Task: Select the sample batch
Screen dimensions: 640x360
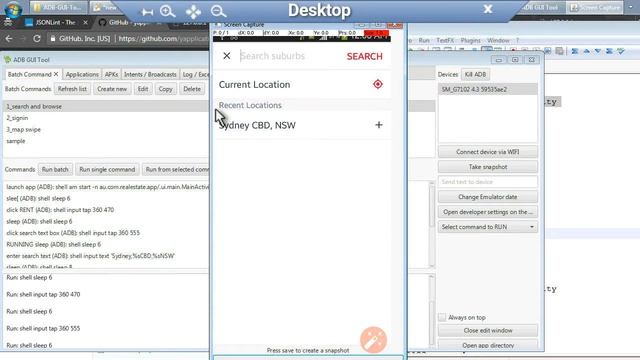Action: pyautogui.click(x=106, y=141)
